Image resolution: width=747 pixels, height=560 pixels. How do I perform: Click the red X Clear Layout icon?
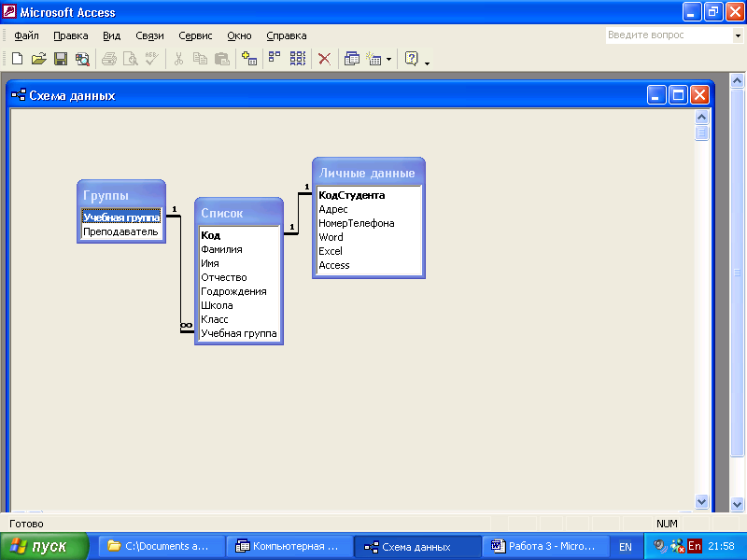tap(324, 59)
